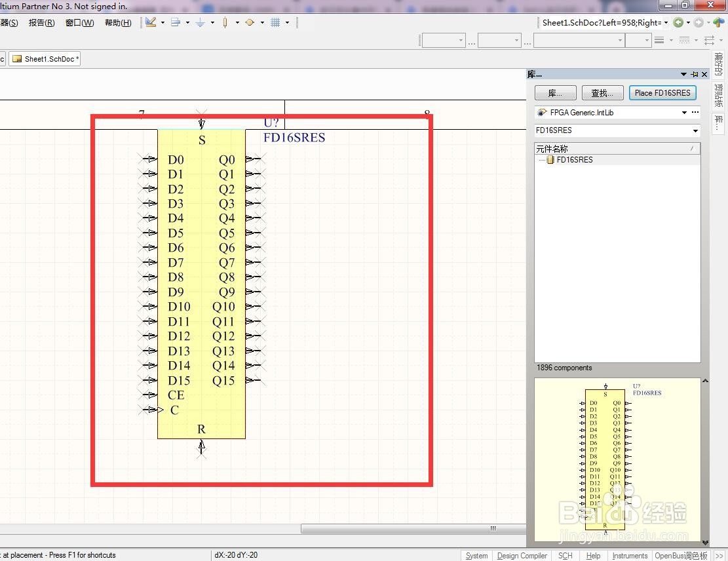Open the 偏好的 side panel tab
This screenshot has height=561, width=728.
719,64
